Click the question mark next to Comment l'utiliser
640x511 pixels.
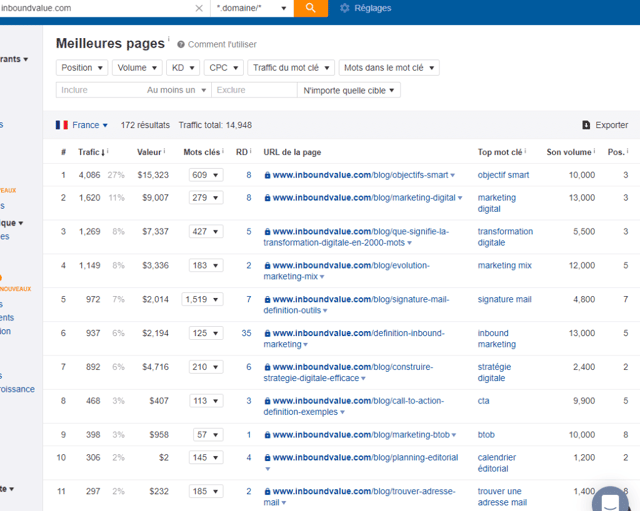click(181, 45)
